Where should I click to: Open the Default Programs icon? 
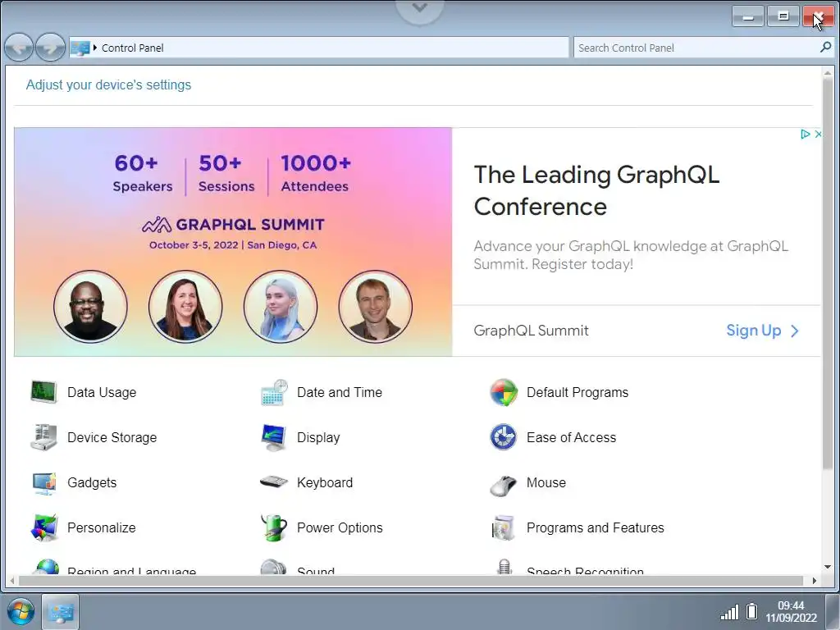tap(504, 392)
